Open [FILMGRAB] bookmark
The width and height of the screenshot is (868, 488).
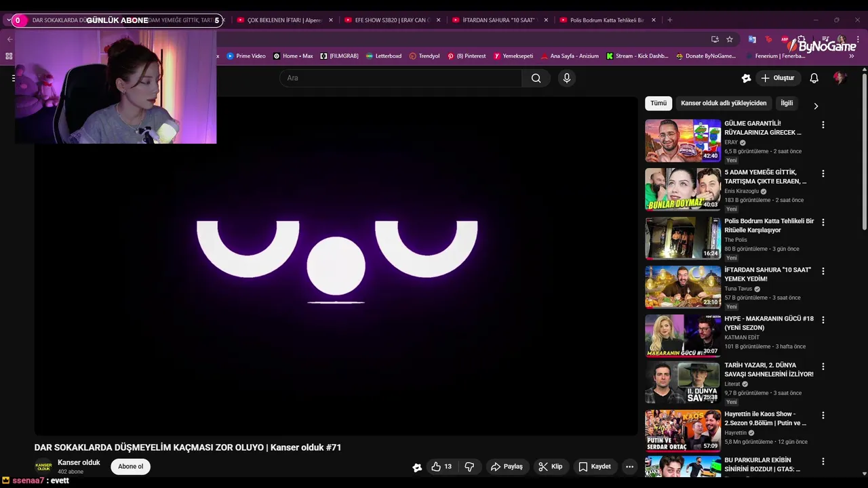339,56
